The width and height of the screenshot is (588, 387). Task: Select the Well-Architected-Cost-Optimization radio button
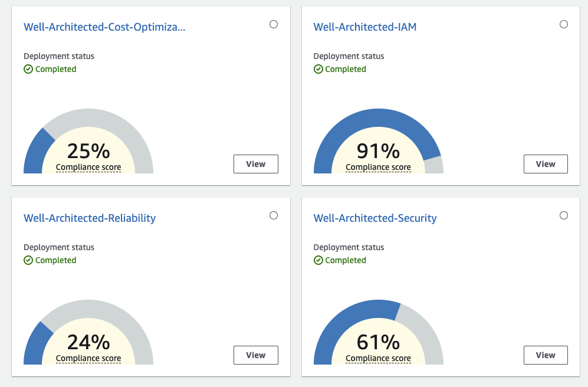click(274, 24)
